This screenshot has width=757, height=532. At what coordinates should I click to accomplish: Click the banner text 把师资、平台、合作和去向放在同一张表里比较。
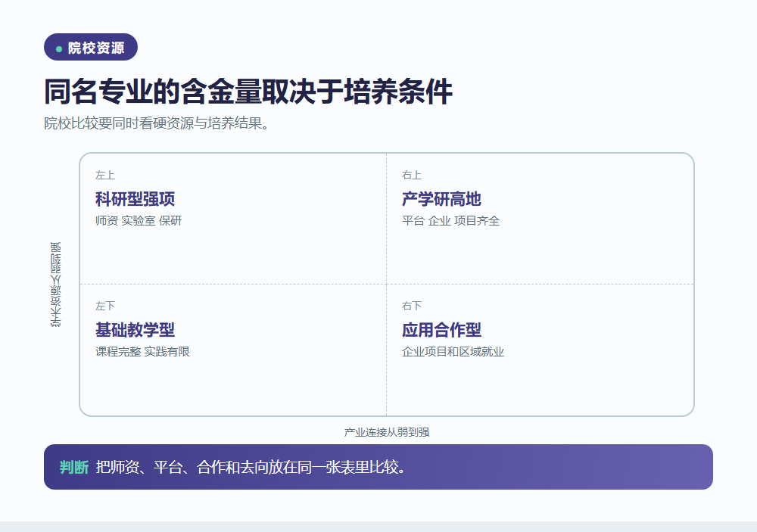click(x=251, y=467)
